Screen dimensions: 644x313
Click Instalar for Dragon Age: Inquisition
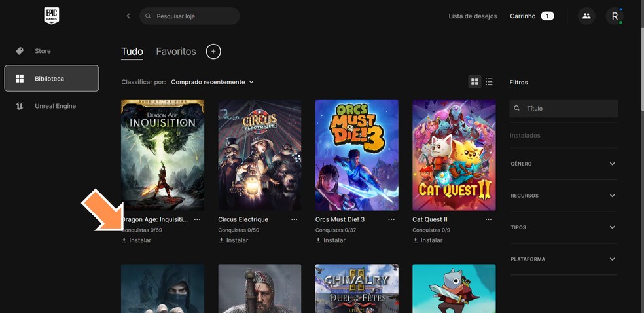(140, 240)
